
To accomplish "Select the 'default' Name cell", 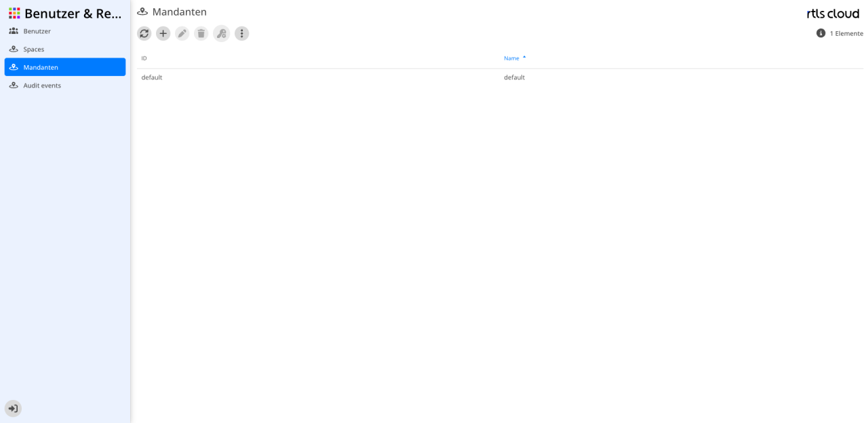I will [x=514, y=77].
